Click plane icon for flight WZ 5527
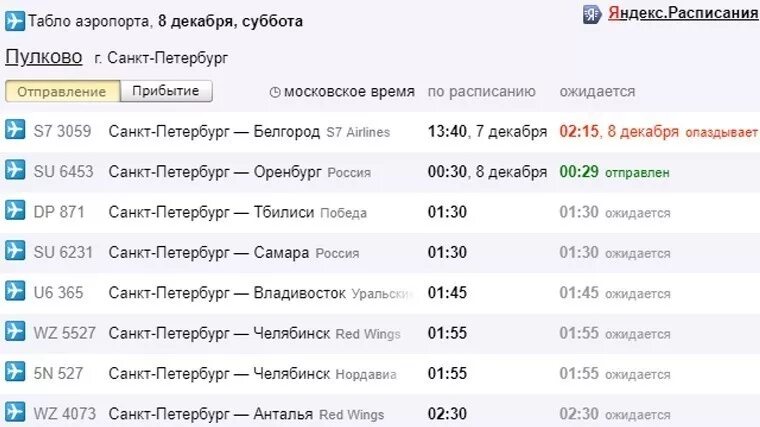Viewport: 760px width, 427px height. coord(15,331)
